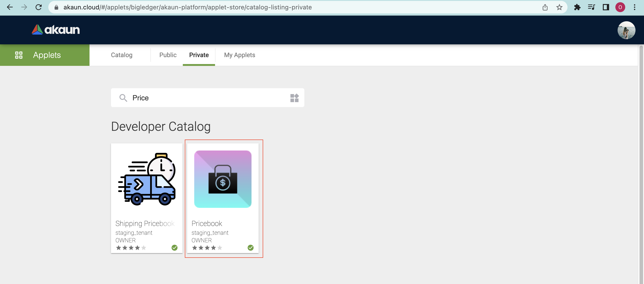The image size is (644, 284).
Task: Open Chrome three-dot menu
Action: click(x=634, y=7)
